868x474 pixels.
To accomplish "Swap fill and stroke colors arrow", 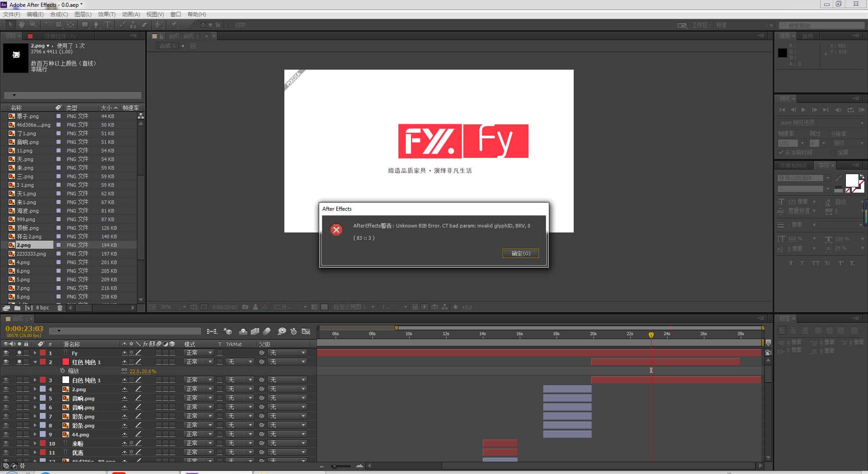I will 862,177.
